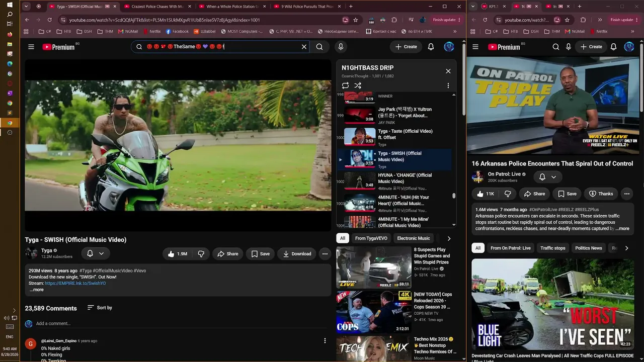Launch Firefox from the taskbar
The image size is (644, 362).
point(10,35)
